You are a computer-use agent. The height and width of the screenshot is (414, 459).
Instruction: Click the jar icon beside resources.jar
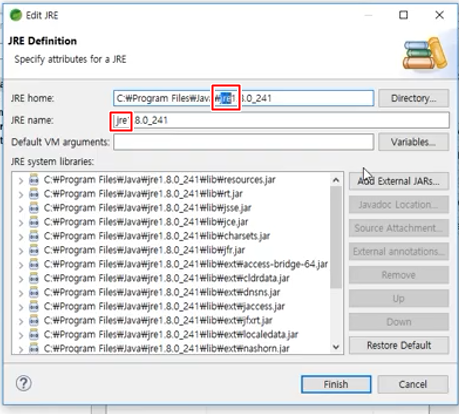pyautogui.click(x=34, y=180)
